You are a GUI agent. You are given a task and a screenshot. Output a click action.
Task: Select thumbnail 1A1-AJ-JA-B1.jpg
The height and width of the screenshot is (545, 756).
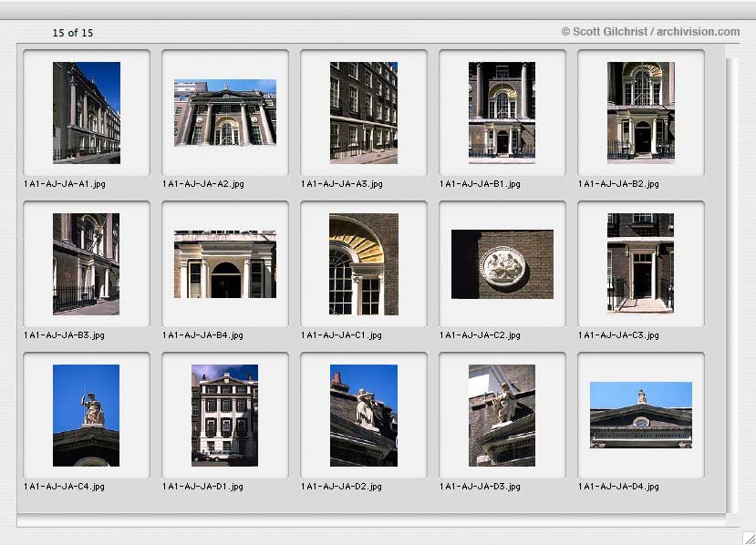502,113
